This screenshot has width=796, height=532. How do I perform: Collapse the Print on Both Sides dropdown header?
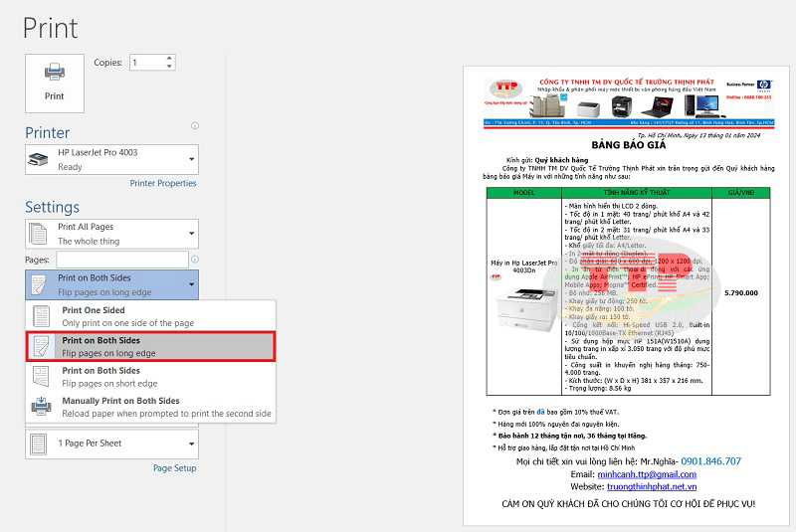[111, 284]
